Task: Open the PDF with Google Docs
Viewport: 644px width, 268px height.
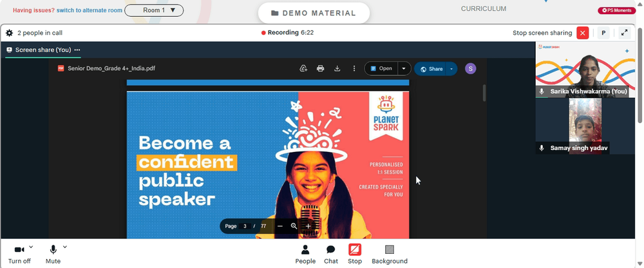Action: [x=381, y=69]
